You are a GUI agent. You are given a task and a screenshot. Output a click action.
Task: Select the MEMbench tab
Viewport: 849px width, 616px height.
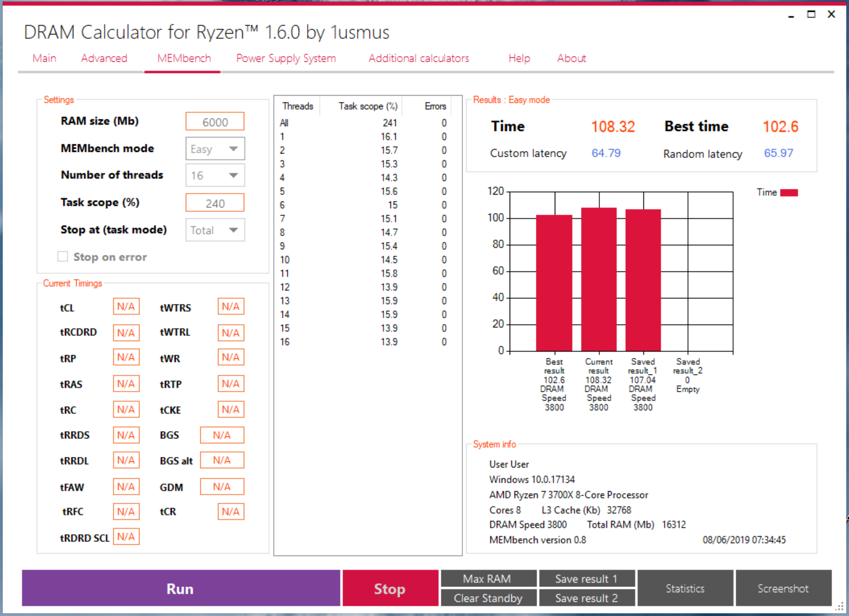point(184,58)
